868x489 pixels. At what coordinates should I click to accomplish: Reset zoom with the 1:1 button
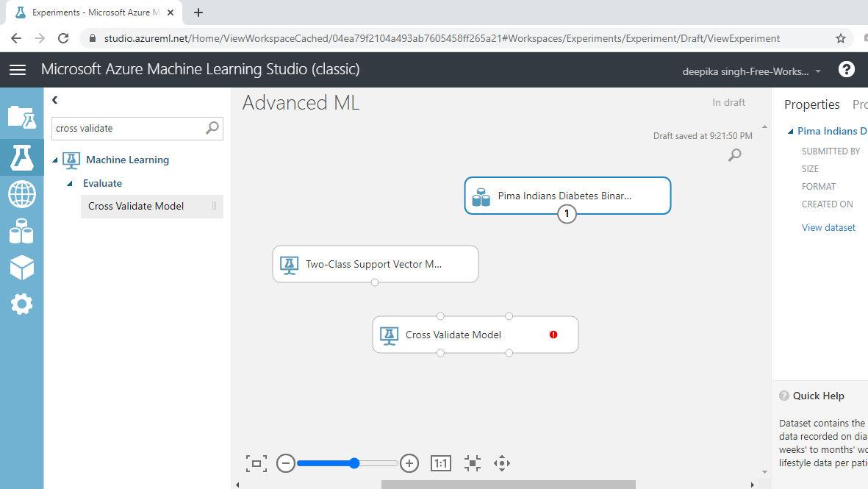click(441, 463)
